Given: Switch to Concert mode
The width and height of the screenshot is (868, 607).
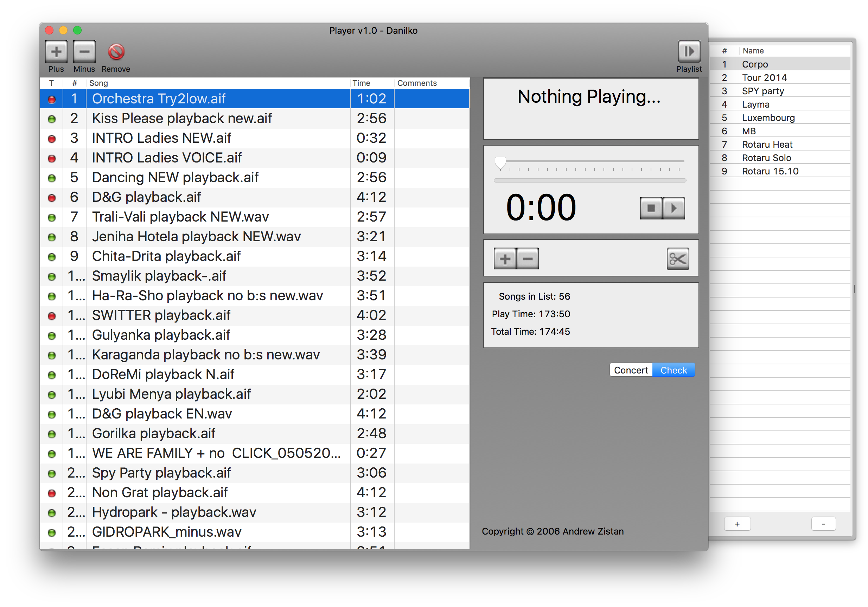Looking at the screenshot, I should tap(631, 370).
